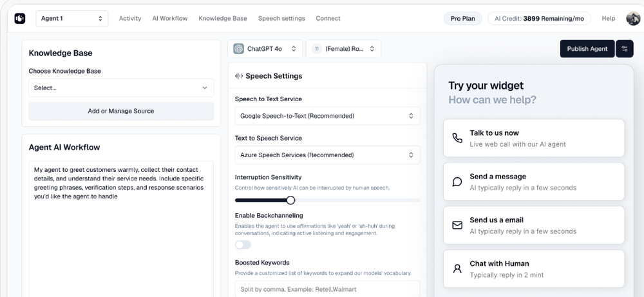Open agent settings sliders icon beside Publish Agent
Image resolution: width=644 pixels, height=297 pixels.
tap(624, 49)
